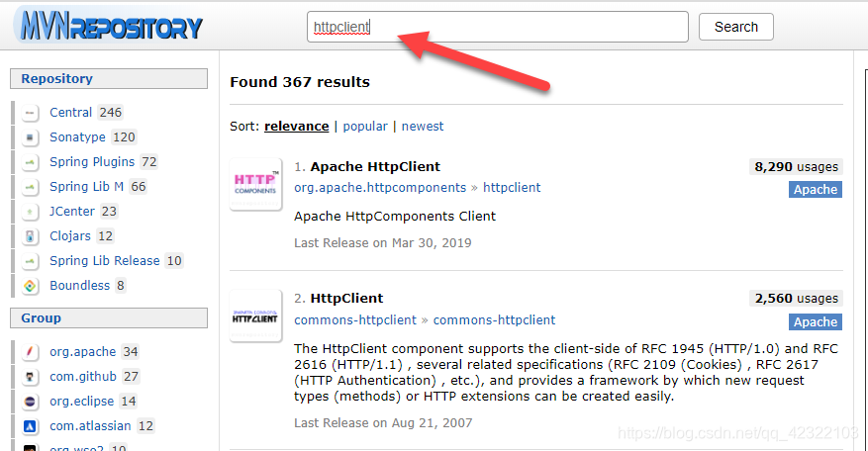Click the com.github group icon
Image resolution: width=868 pixels, height=451 pixels.
click(30, 377)
